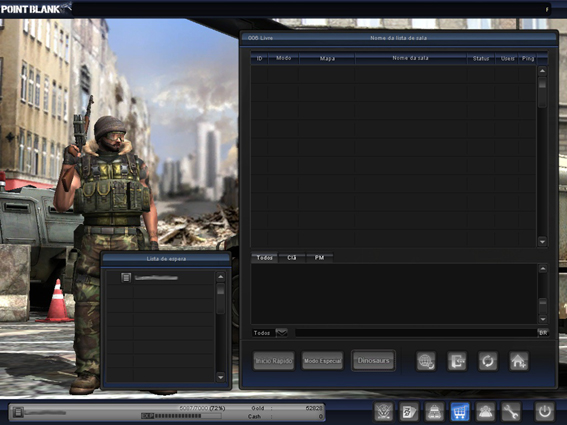Open the inventory bag icon
This screenshot has height=425, width=567.
coord(434,412)
